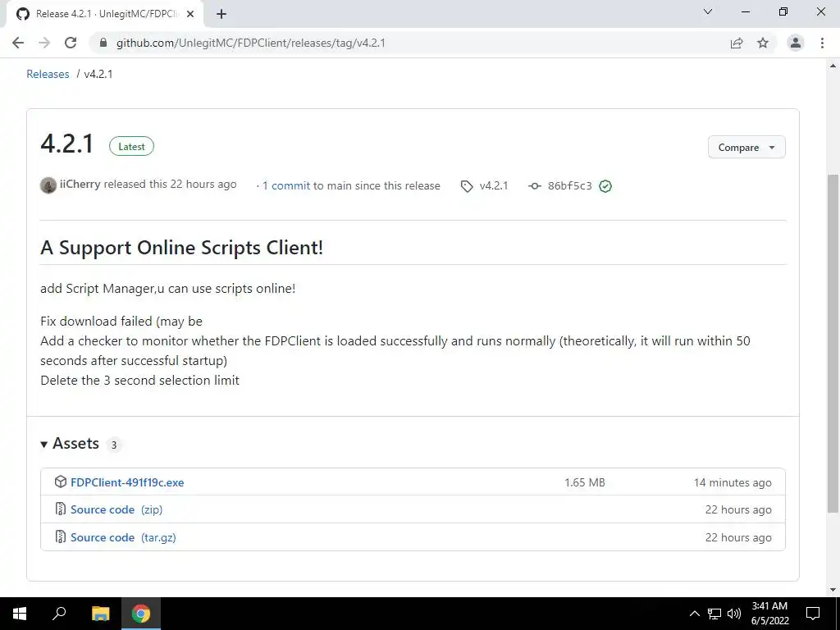Click the v4.2.1 tag icon
The height and width of the screenshot is (630, 840).
pos(467,186)
